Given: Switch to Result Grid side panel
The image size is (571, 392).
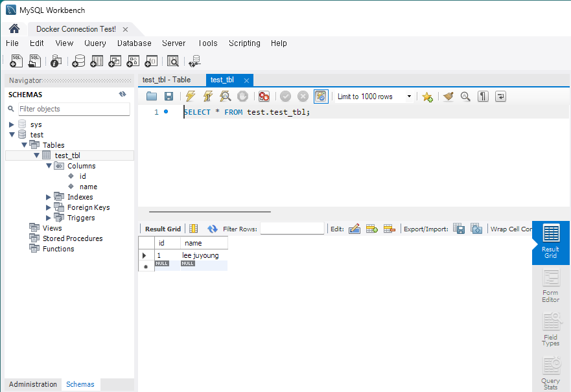Looking at the screenshot, I should (550, 242).
